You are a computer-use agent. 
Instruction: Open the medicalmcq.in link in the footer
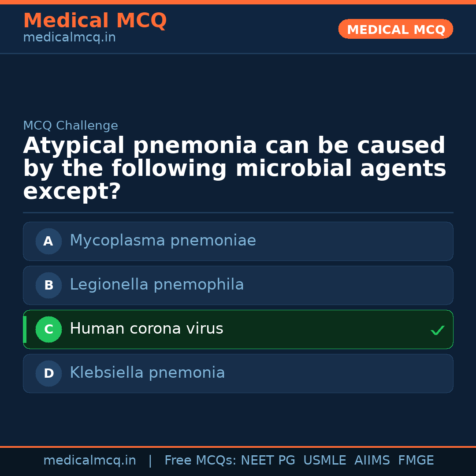(x=89, y=461)
